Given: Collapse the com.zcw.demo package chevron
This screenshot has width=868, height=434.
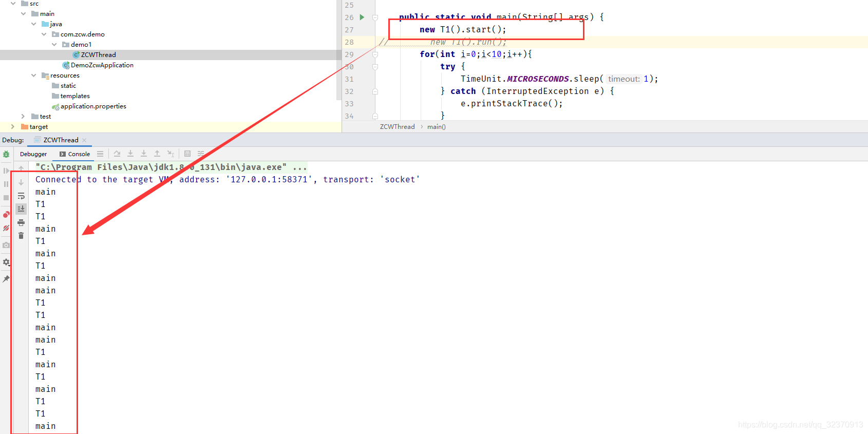Looking at the screenshot, I should coord(44,34).
